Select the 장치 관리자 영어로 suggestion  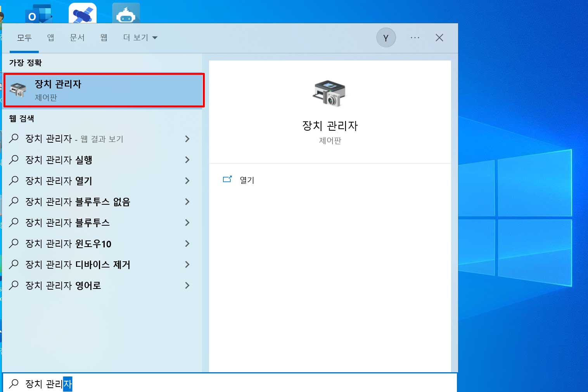coord(102,285)
